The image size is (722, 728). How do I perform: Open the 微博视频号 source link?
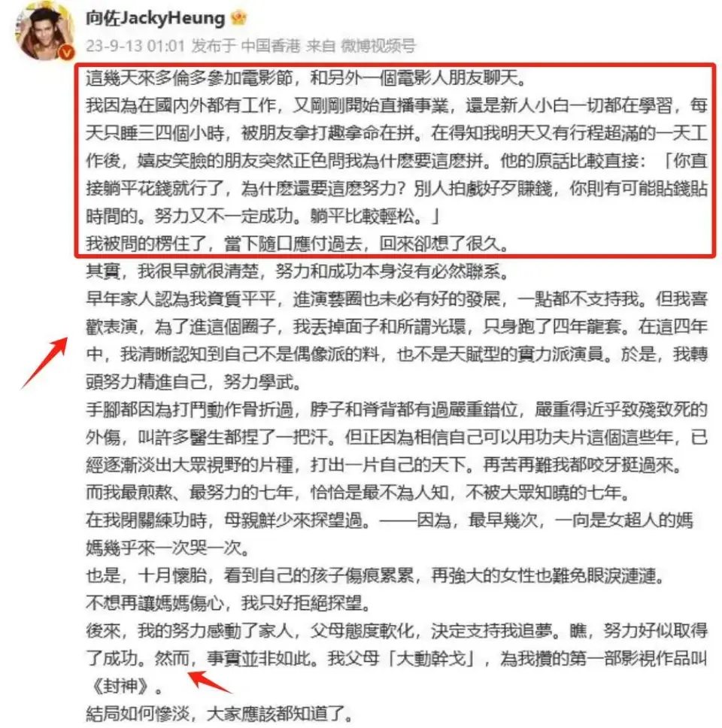378,45
